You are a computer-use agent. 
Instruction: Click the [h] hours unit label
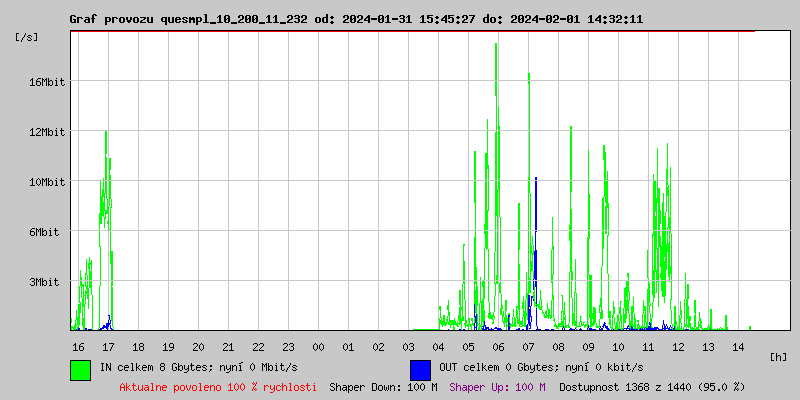pyautogui.click(x=778, y=356)
